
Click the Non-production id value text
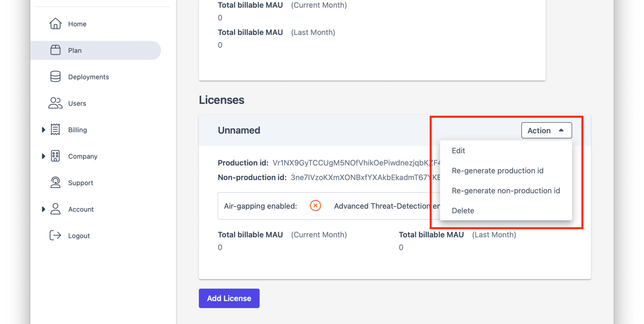click(365, 177)
